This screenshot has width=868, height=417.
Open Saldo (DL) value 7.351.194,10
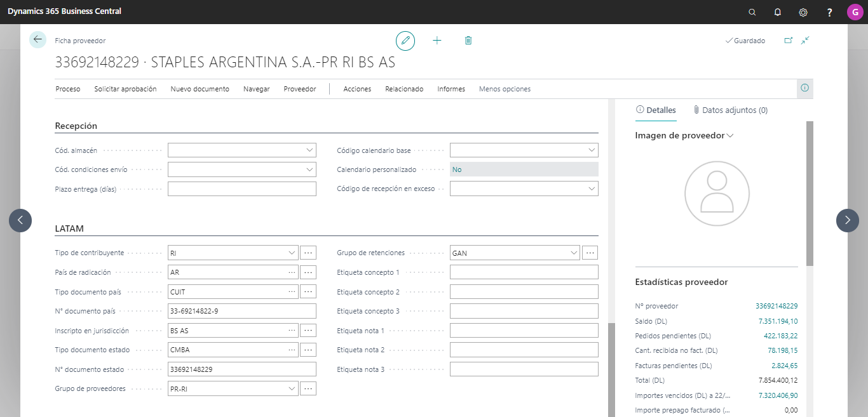point(778,321)
